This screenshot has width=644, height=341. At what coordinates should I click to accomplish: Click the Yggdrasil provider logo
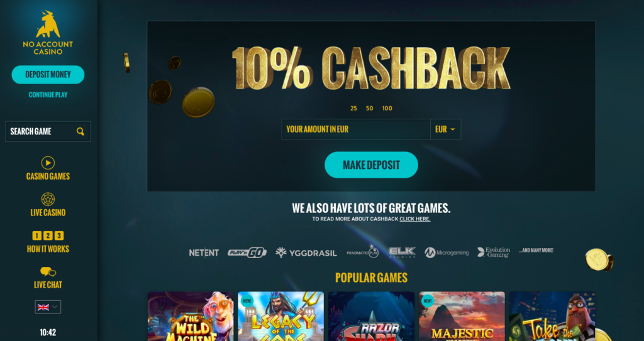click(x=306, y=253)
